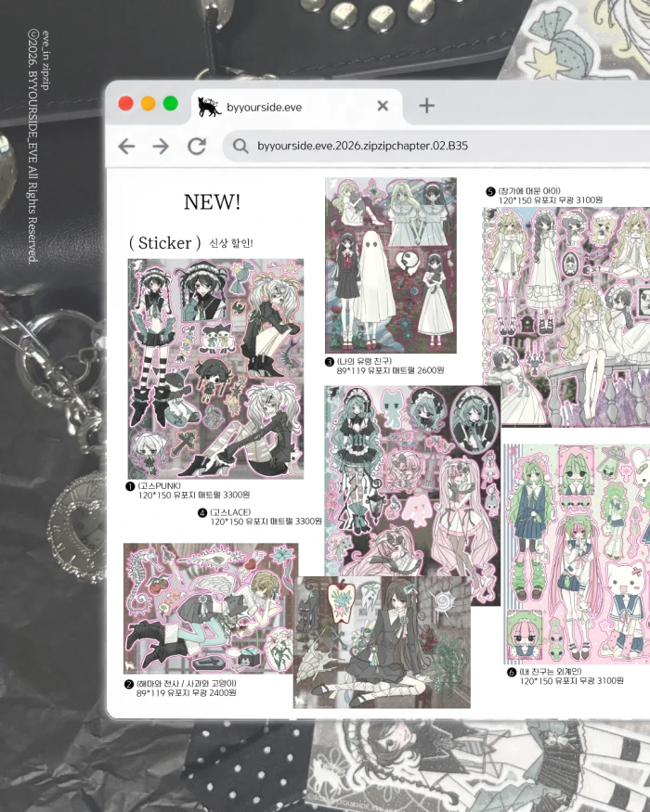Open the 고스LACE teal and pink sticker sheet
The image size is (650, 812).
click(412, 482)
